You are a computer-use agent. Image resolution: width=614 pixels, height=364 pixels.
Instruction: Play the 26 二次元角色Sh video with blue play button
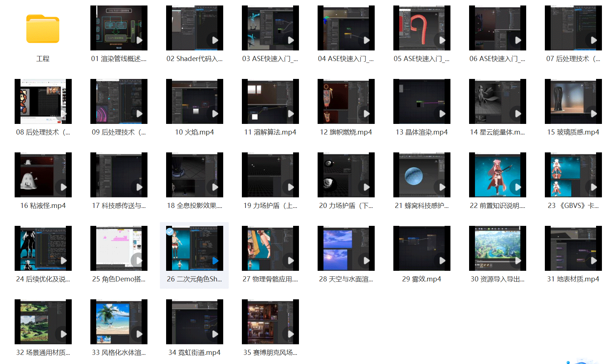click(215, 261)
